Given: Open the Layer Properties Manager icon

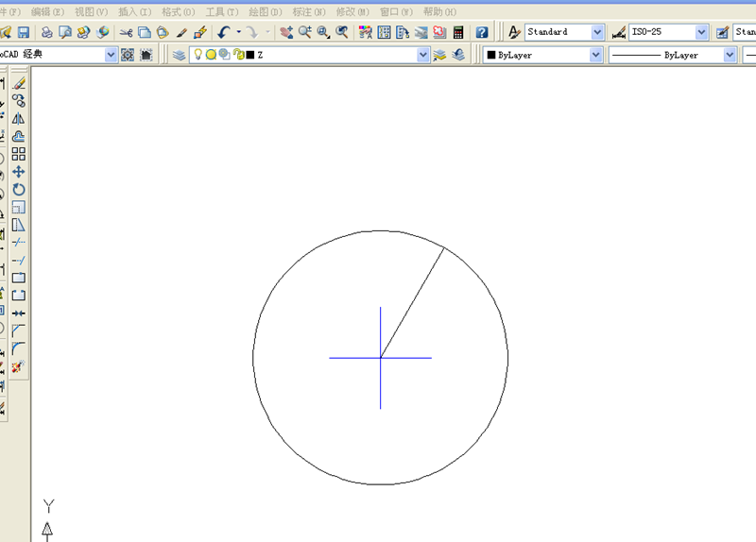Looking at the screenshot, I should coord(179,55).
